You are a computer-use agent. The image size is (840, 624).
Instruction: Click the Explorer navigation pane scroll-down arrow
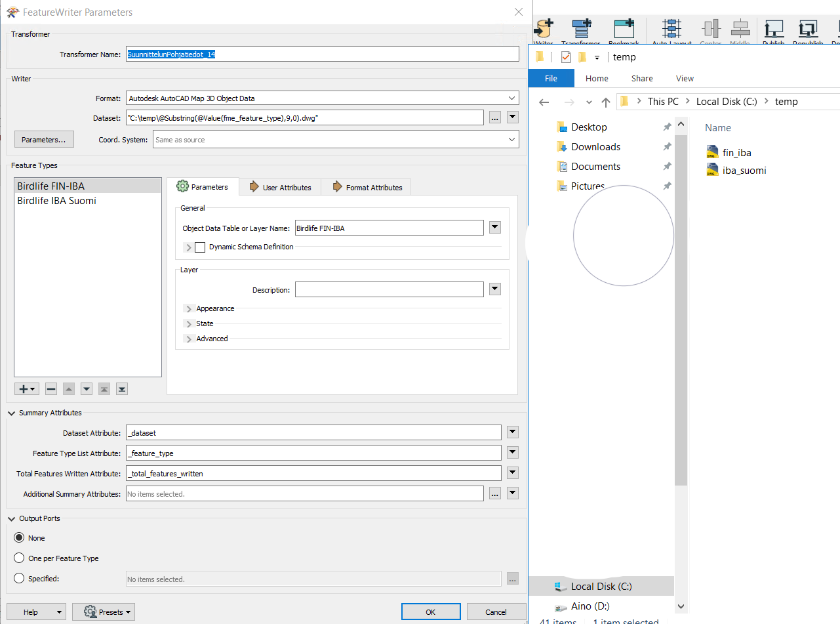(681, 606)
